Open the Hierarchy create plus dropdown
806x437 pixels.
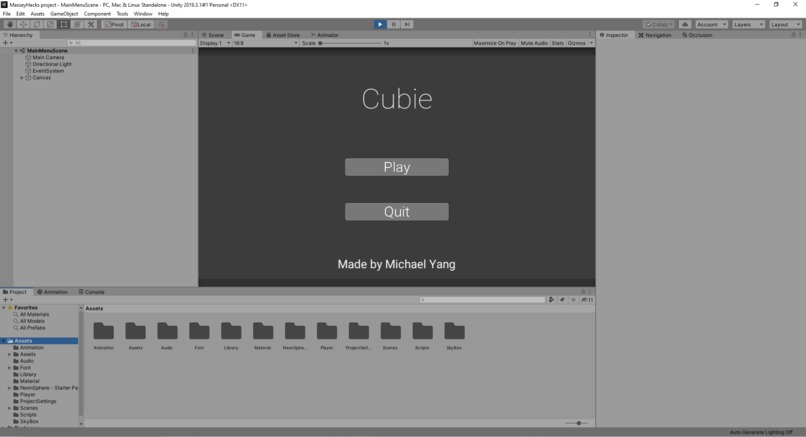tap(8, 43)
